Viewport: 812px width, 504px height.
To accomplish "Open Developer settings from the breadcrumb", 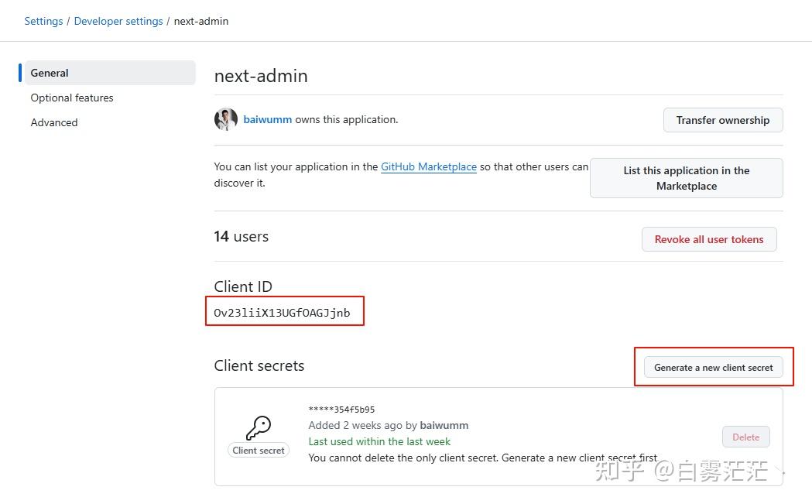I will [x=118, y=21].
